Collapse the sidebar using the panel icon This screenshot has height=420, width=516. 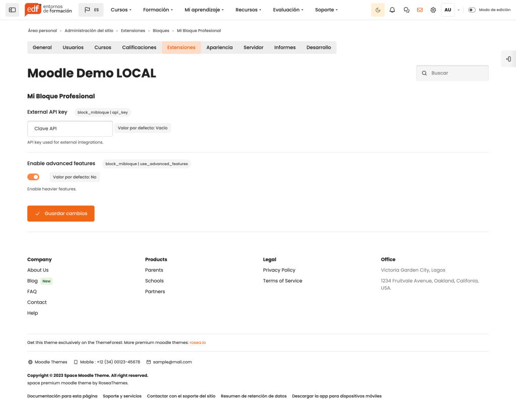click(x=12, y=10)
